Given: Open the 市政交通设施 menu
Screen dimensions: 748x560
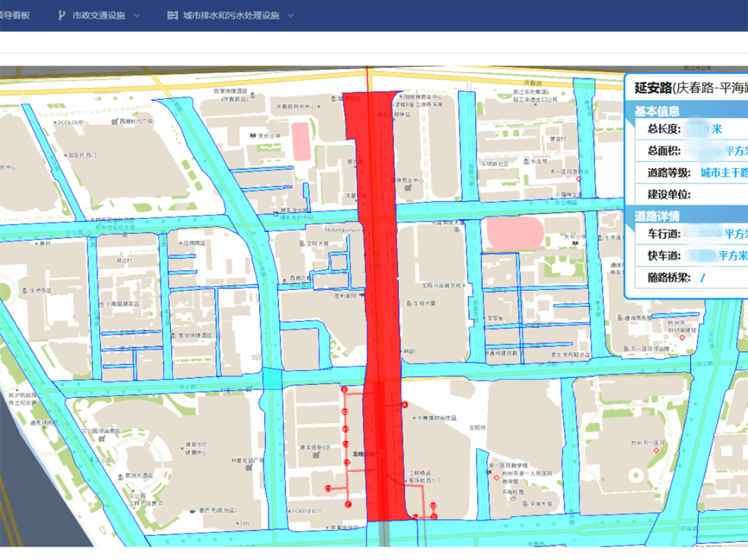Looking at the screenshot, I should pyautogui.click(x=98, y=15).
